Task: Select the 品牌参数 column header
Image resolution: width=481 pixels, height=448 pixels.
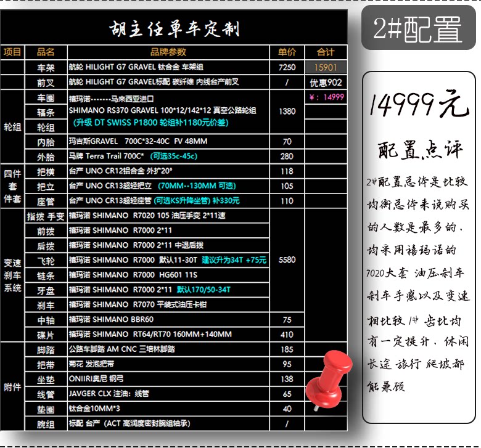Action: (x=168, y=52)
